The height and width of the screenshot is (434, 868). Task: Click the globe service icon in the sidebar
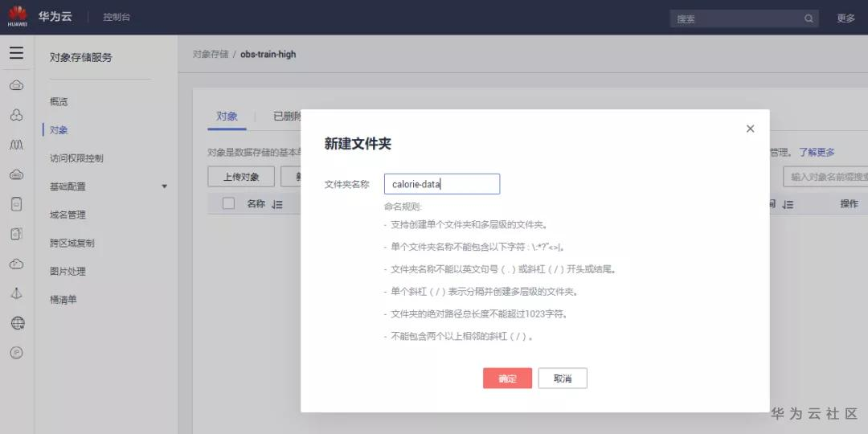tap(17, 323)
